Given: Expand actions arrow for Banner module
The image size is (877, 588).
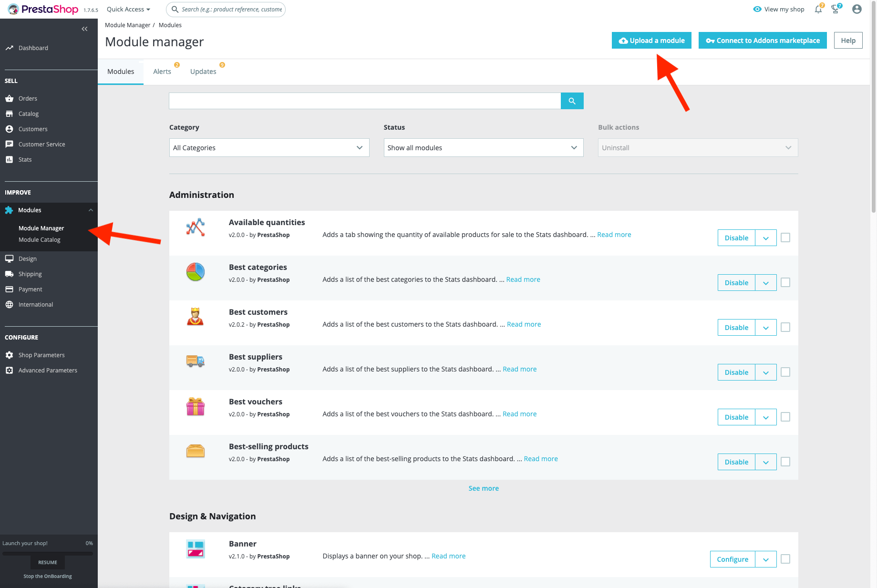Looking at the screenshot, I should 766,559.
